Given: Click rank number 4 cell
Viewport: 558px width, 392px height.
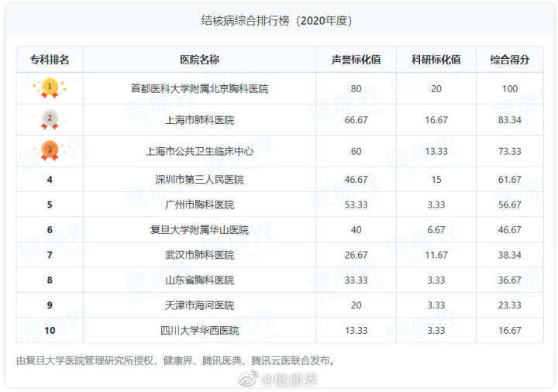Looking at the screenshot, I should point(50,180).
